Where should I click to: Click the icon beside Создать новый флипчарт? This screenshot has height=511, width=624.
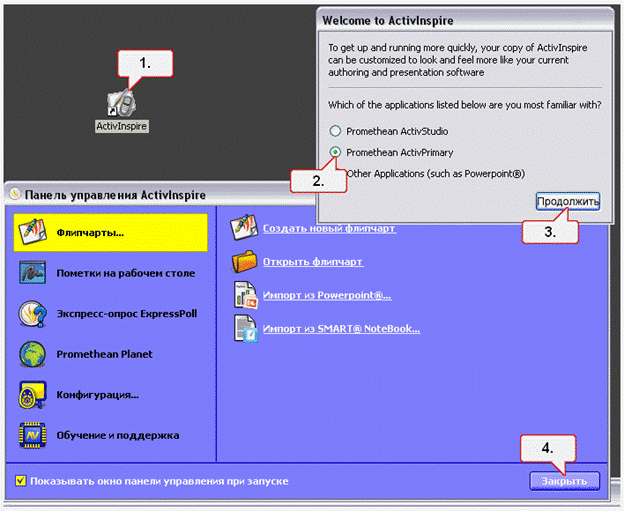pos(244,228)
